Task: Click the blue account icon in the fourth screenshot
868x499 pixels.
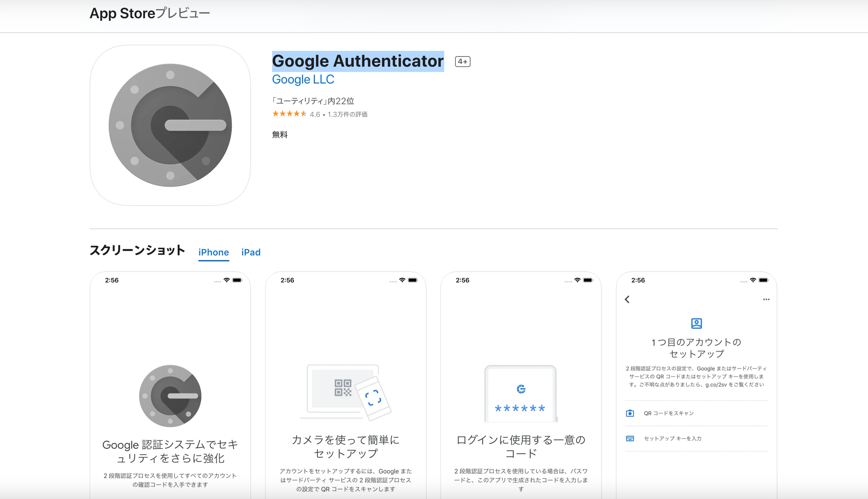Action: [697, 323]
